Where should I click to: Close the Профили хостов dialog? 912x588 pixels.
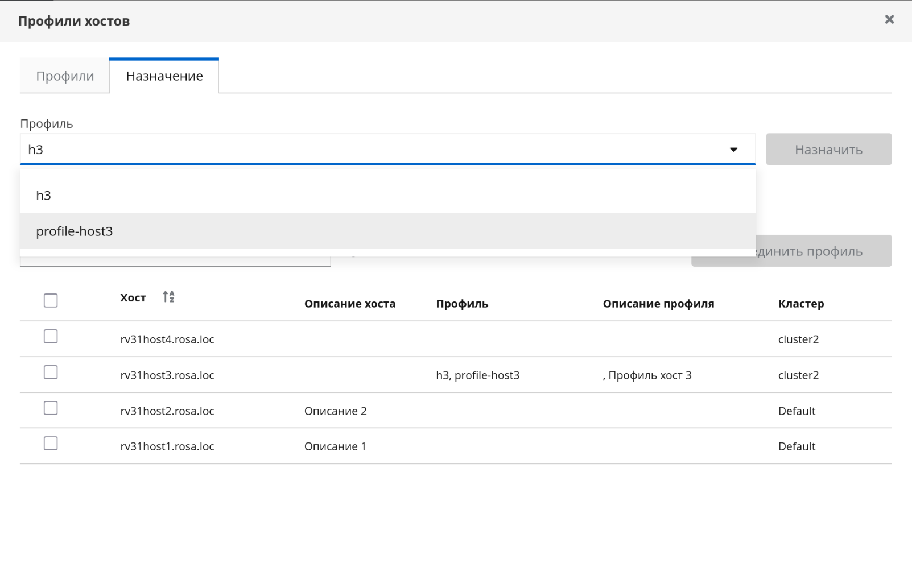[x=889, y=20]
